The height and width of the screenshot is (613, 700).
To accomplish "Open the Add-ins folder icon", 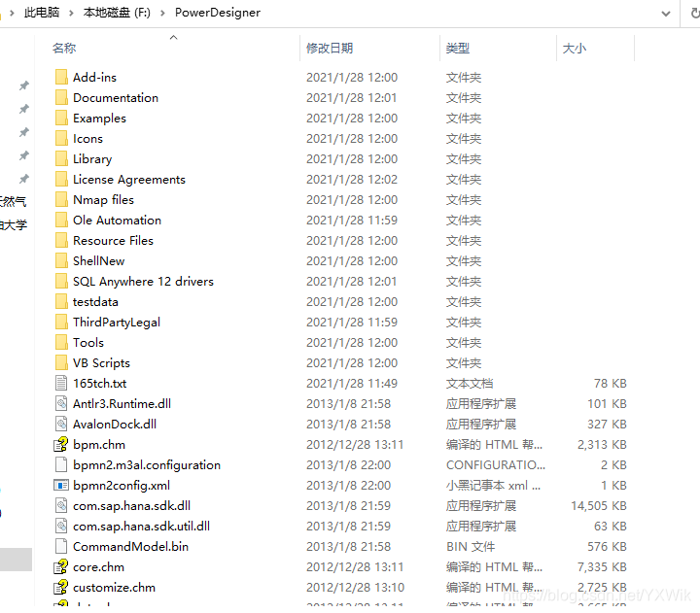I will click(x=61, y=77).
